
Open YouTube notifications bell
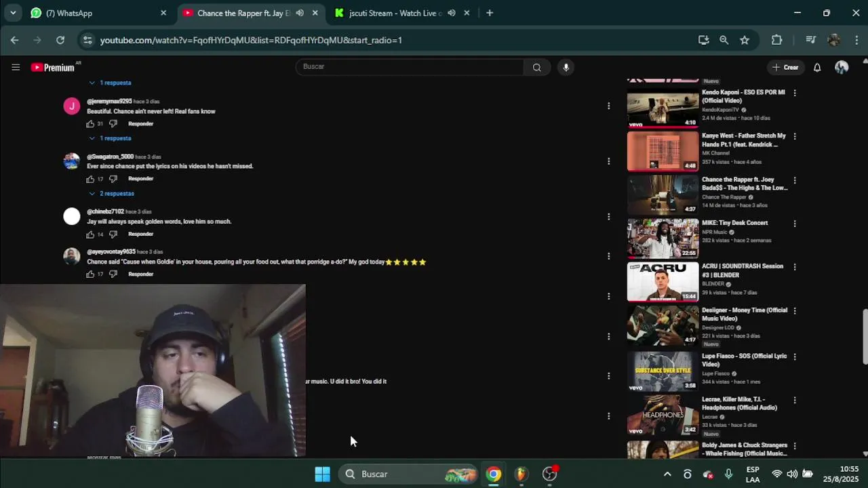coord(817,67)
